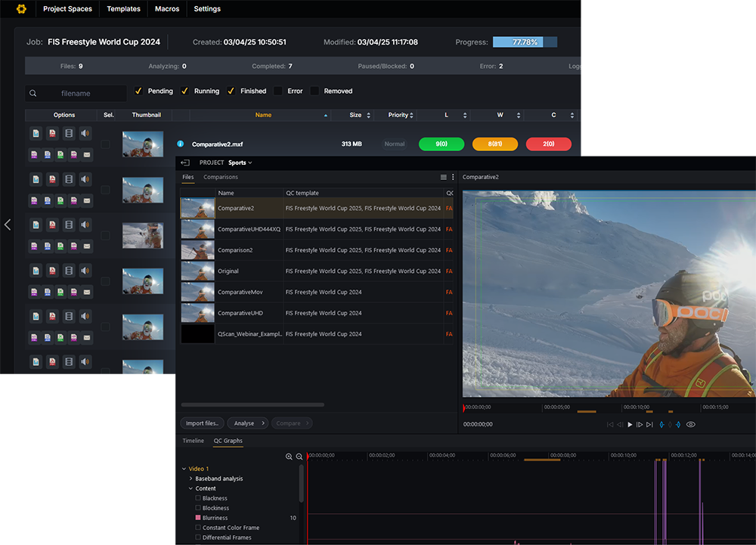Uncheck the Pending filter checkbox
Image resolution: width=756 pixels, height=545 pixels.
(138, 90)
